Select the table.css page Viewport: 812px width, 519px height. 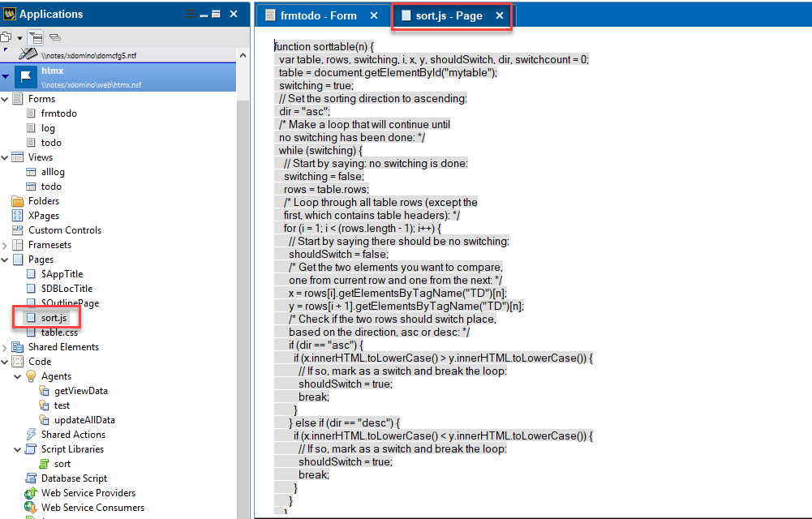coord(59,332)
